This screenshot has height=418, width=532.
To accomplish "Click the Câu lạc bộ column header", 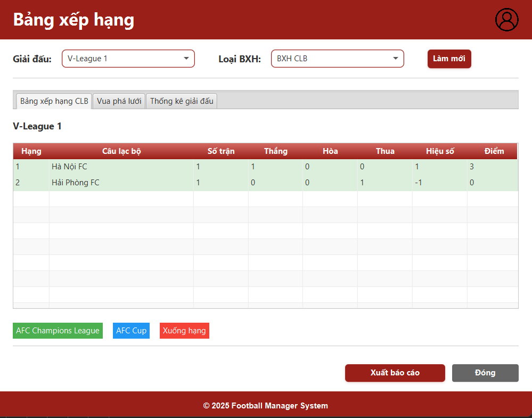I will click(x=121, y=151).
